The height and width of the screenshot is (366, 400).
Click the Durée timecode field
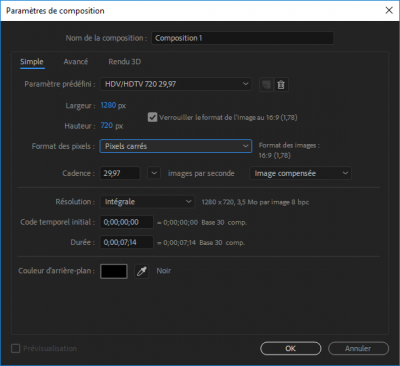coord(127,242)
